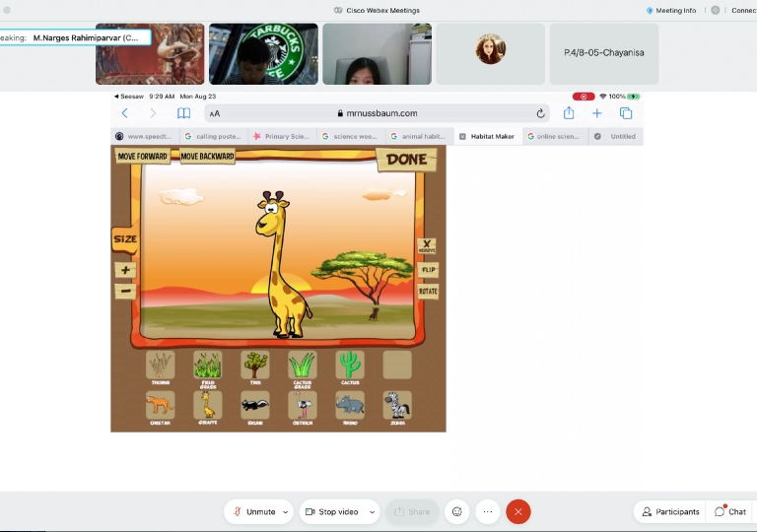Viewport: 757px width, 532px height.
Task: Open Meeting Info in title bar
Action: click(671, 10)
